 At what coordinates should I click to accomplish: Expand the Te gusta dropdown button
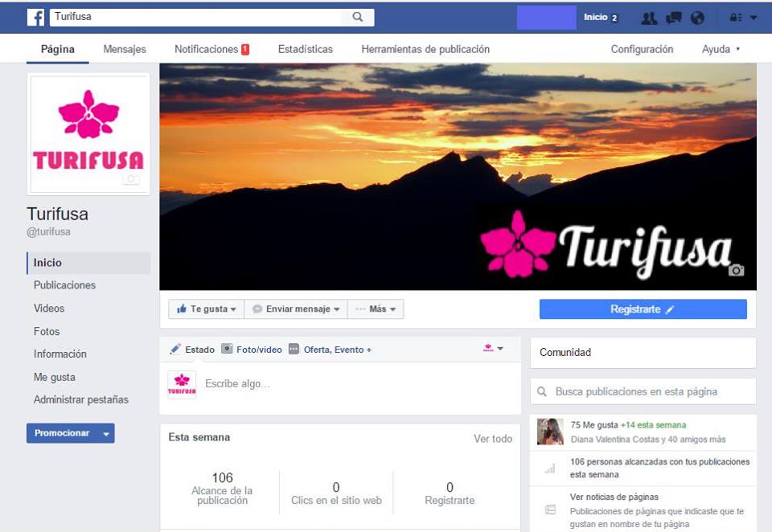207,309
